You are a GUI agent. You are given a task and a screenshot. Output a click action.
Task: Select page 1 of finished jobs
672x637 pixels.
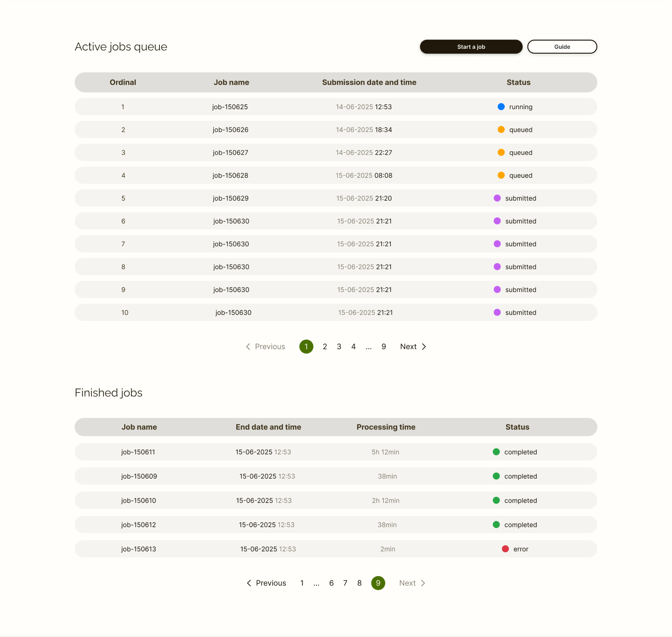tap(302, 583)
